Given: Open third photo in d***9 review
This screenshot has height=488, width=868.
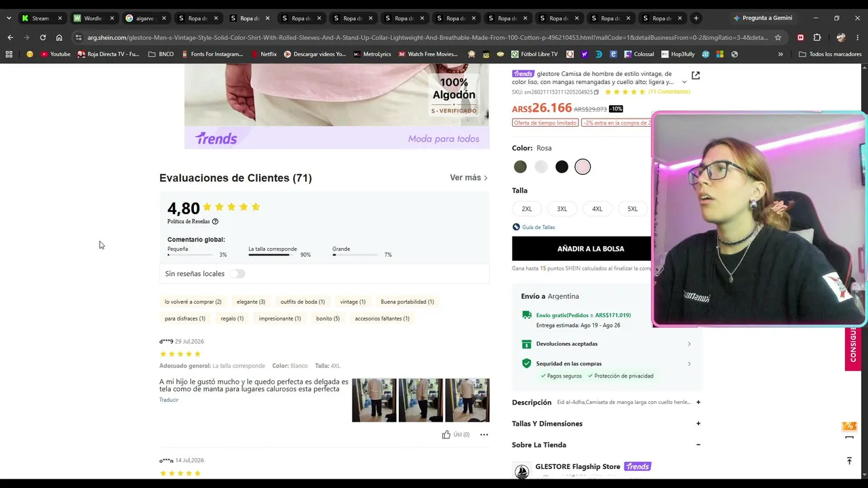Looking at the screenshot, I should [x=467, y=401].
